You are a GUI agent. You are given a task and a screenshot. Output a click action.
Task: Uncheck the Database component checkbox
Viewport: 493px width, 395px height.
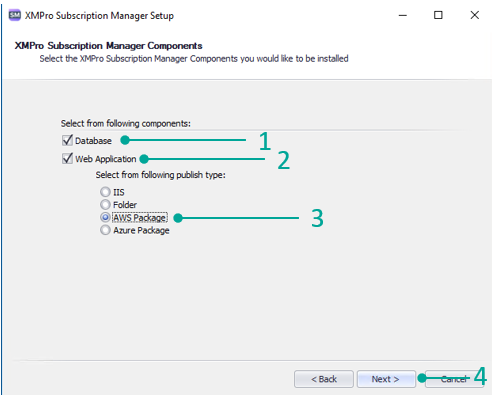(67, 140)
